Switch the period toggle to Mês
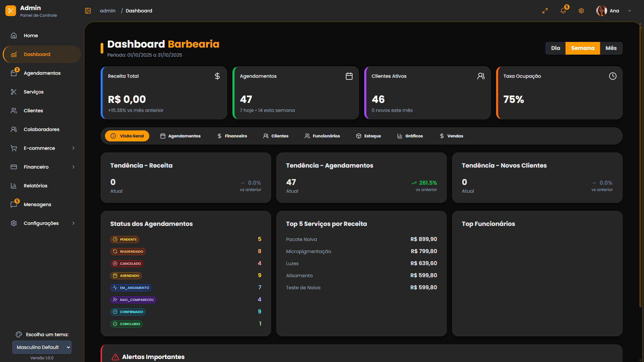Image resolution: width=644 pixels, height=362 pixels. pos(611,48)
